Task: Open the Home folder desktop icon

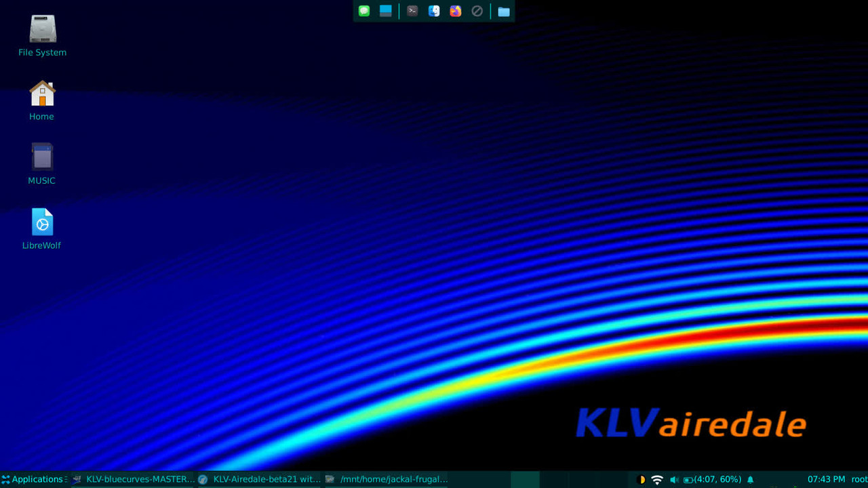Action: (x=42, y=100)
